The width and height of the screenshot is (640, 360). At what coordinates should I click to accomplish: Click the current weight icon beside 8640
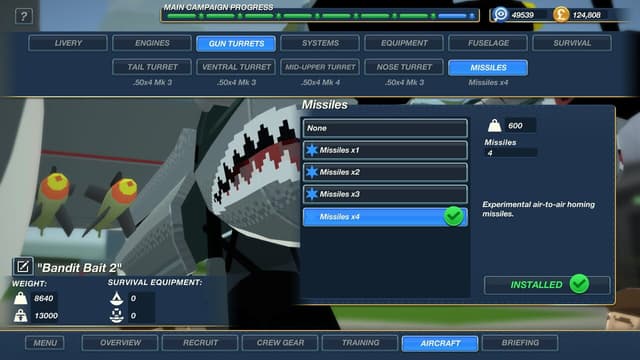(x=20, y=298)
